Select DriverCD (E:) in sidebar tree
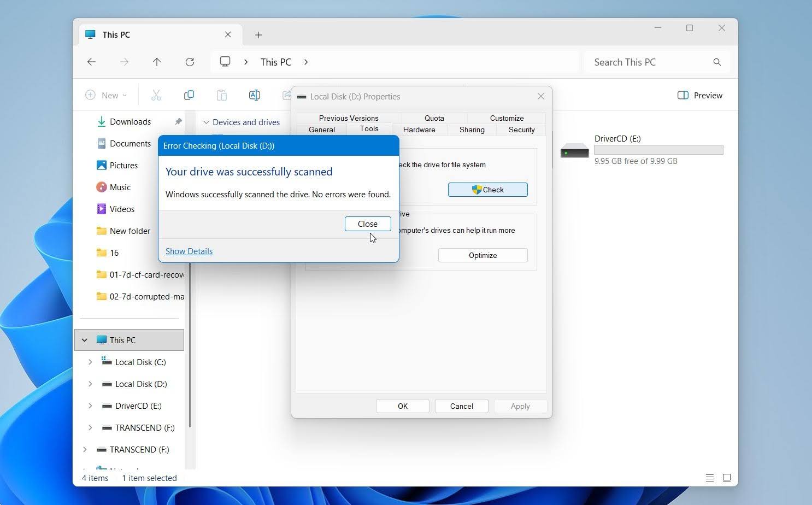The image size is (812, 505). tap(138, 406)
